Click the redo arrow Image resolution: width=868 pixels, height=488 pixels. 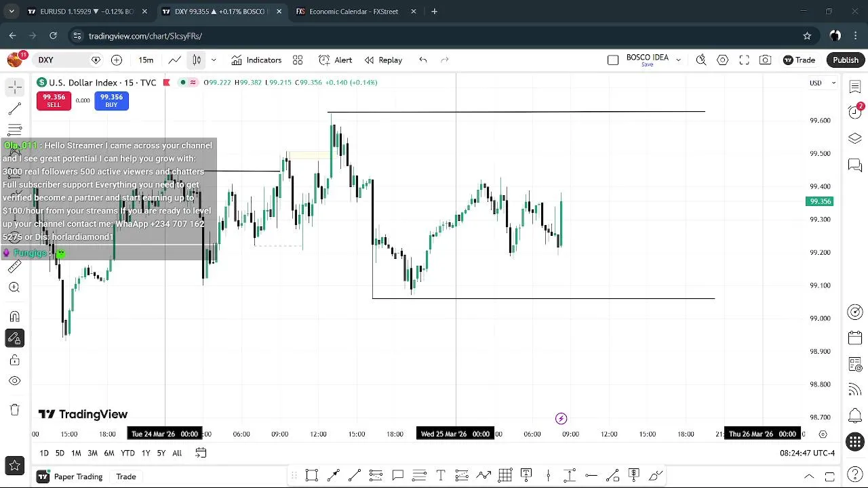[x=445, y=60]
